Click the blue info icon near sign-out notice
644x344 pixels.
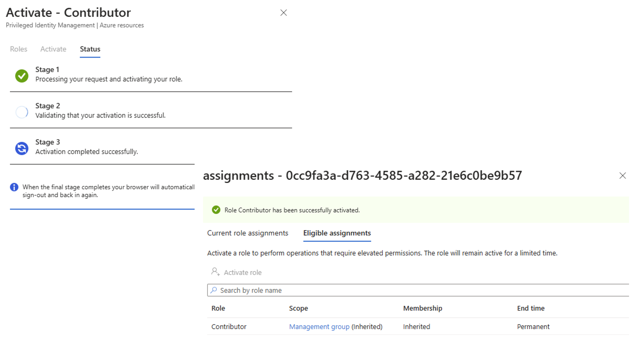point(14,187)
